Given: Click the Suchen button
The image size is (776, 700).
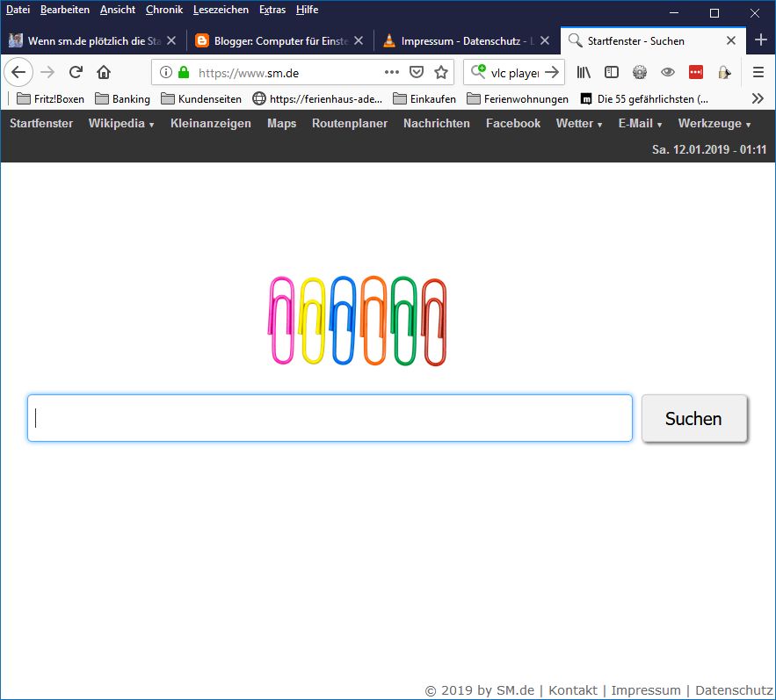Looking at the screenshot, I should pos(694,419).
